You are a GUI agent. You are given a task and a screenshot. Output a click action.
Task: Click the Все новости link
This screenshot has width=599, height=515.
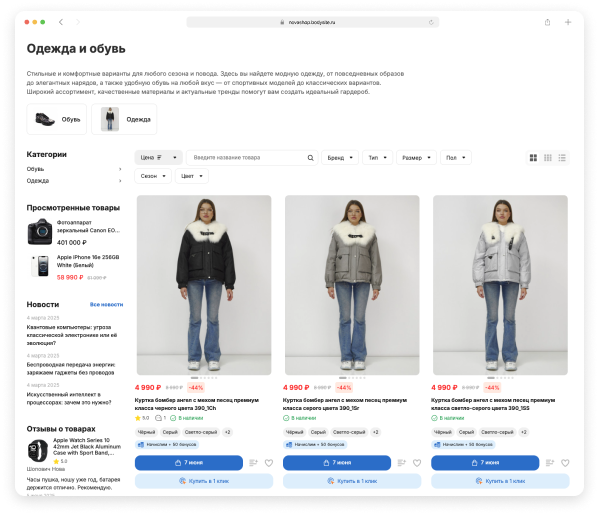click(x=106, y=304)
